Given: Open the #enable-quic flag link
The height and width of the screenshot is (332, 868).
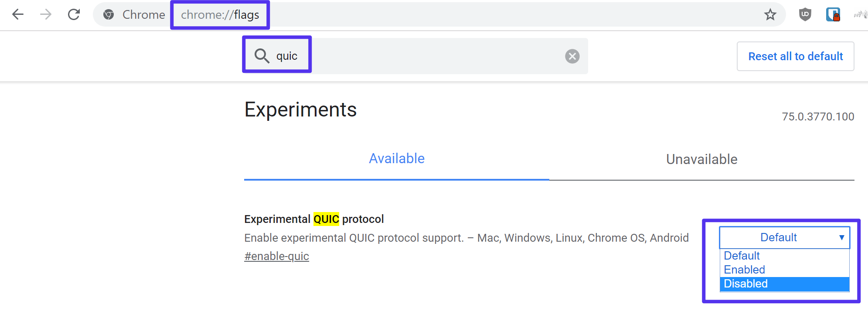Looking at the screenshot, I should 276,256.
